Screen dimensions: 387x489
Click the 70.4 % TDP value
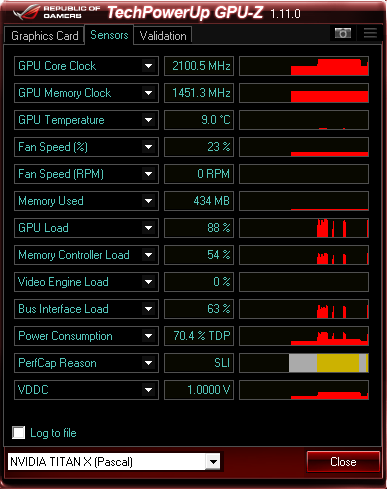tap(199, 336)
